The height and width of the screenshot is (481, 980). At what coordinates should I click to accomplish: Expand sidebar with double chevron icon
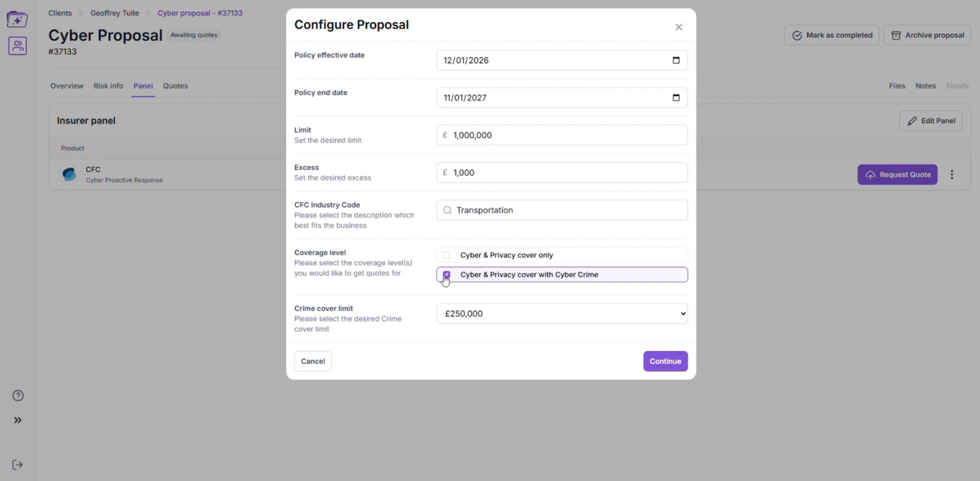[18, 420]
